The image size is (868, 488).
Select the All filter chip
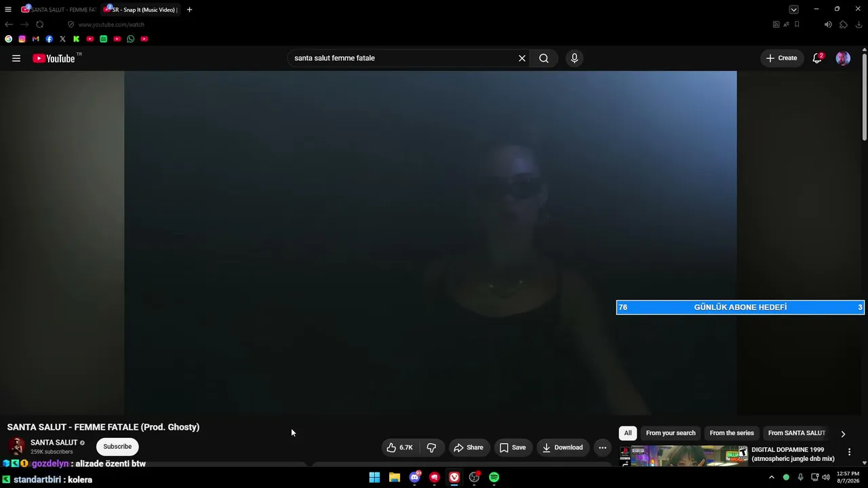click(x=628, y=433)
